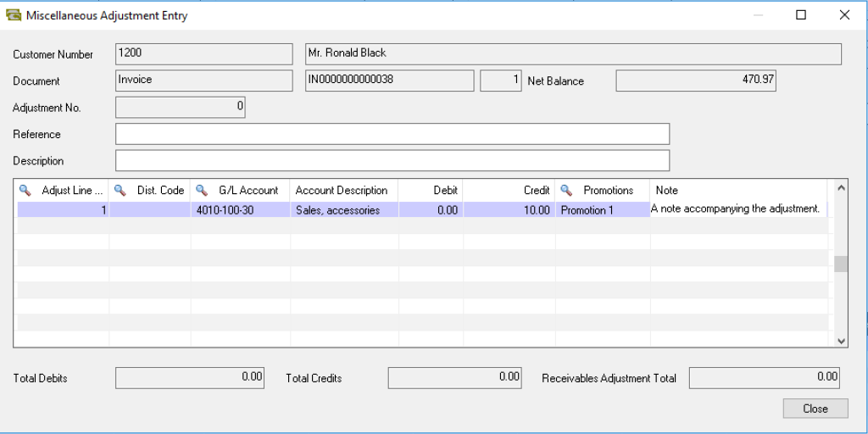
Task: Click the grid scrollbar up arrow
Action: pyautogui.click(x=841, y=187)
